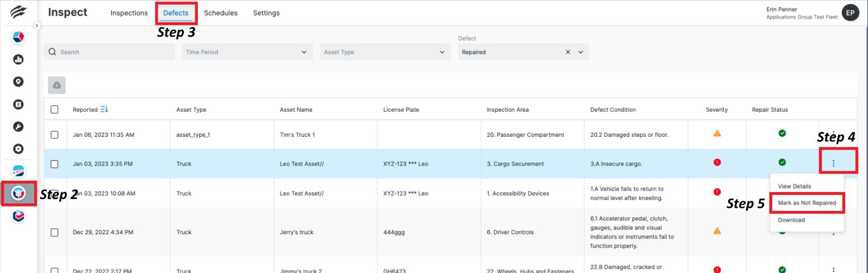The image size is (868, 273).
Task: Click the wrench maintenance icon in sidebar
Action: click(19, 127)
